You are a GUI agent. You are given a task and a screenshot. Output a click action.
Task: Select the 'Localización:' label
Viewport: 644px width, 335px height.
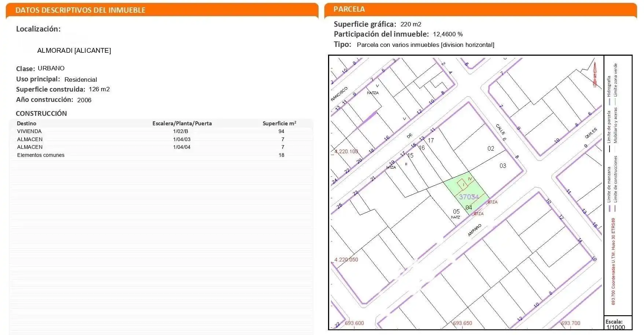coord(38,29)
